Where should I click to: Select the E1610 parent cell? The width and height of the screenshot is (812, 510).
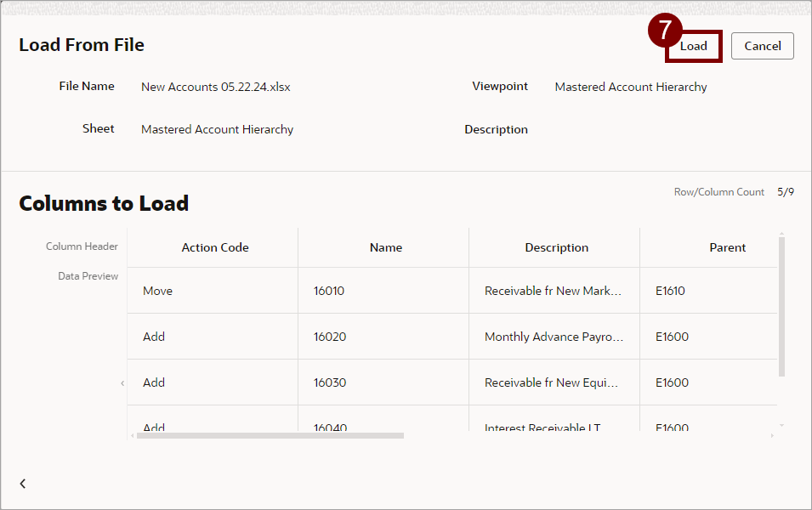(670, 291)
